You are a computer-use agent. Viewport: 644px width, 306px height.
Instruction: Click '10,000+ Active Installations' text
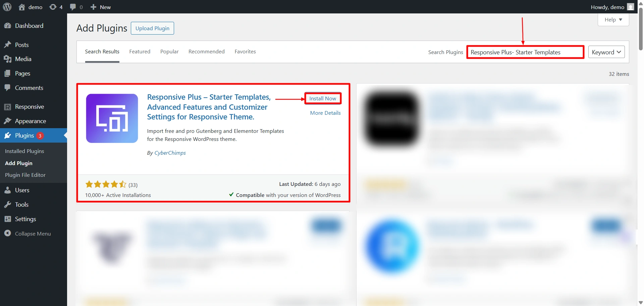[118, 195]
